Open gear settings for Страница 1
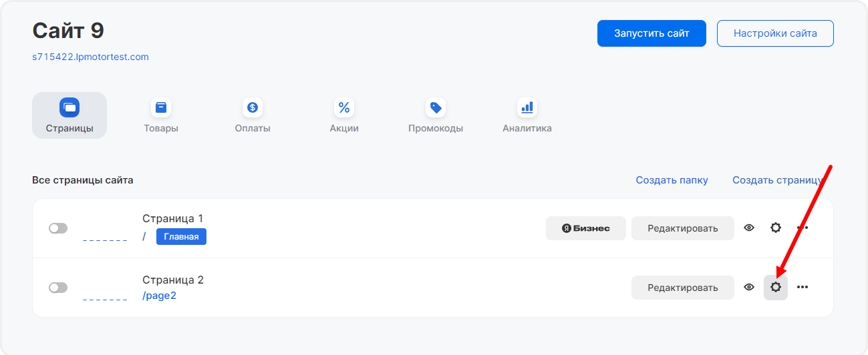Screen dimensions: 868x355 776,228
